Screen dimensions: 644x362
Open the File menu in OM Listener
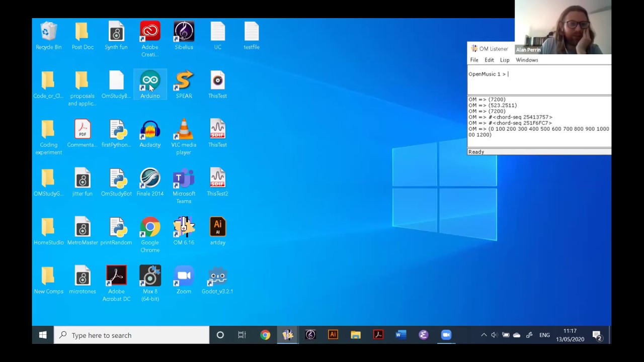(474, 60)
